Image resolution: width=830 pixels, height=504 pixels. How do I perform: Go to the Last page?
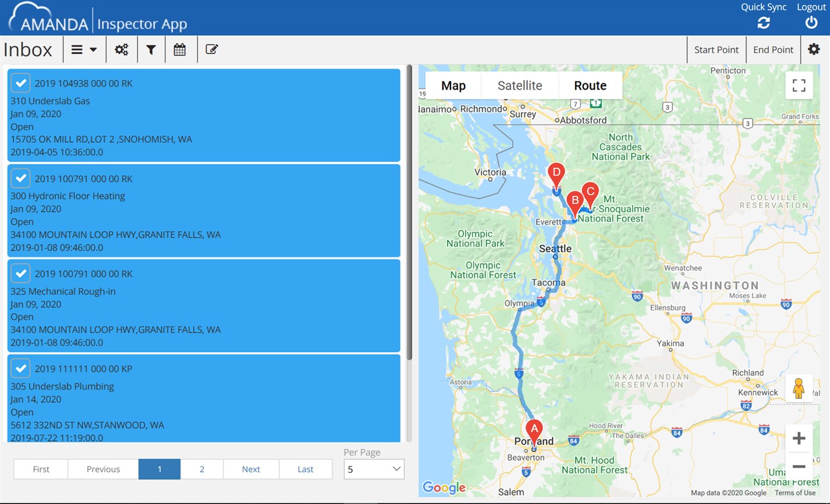coord(306,469)
